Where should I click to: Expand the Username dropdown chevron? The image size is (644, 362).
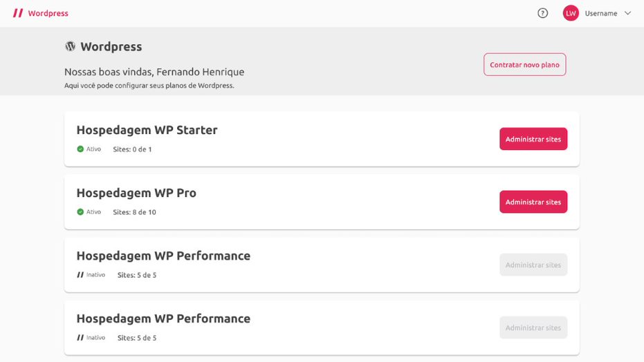(x=627, y=13)
